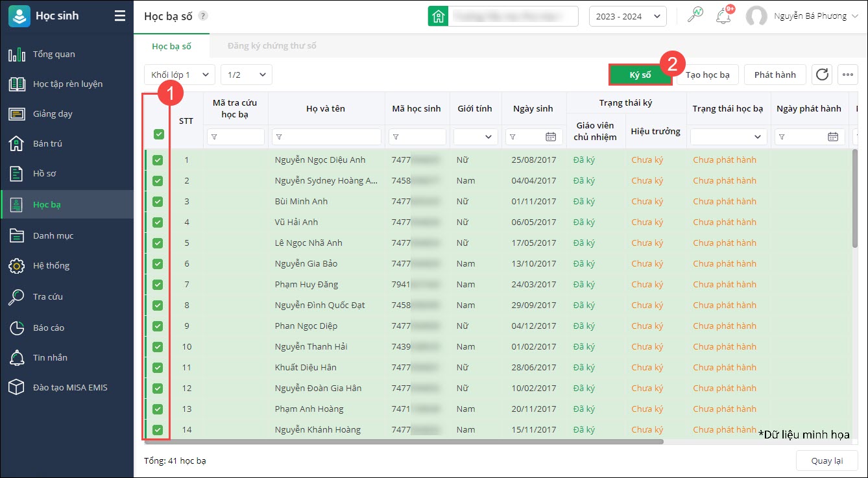Open Báo cáo in the sidebar menu
Image resolution: width=868 pixels, height=478 pixels.
(x=49, y=328)
